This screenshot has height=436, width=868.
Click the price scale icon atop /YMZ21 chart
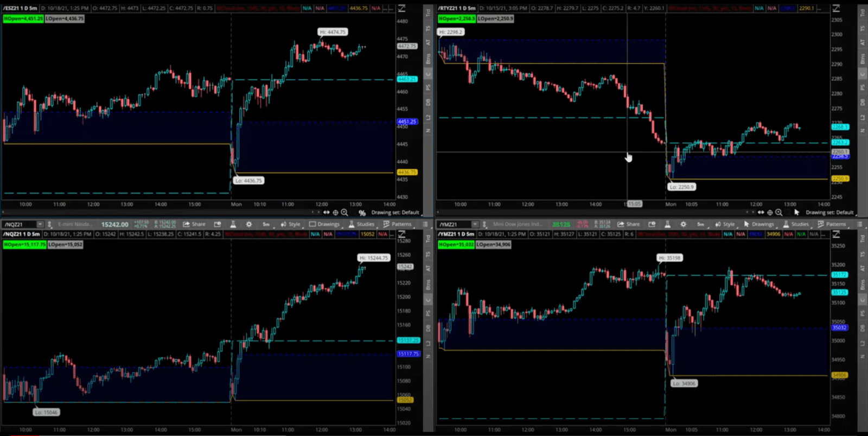[x=837, y=234]
